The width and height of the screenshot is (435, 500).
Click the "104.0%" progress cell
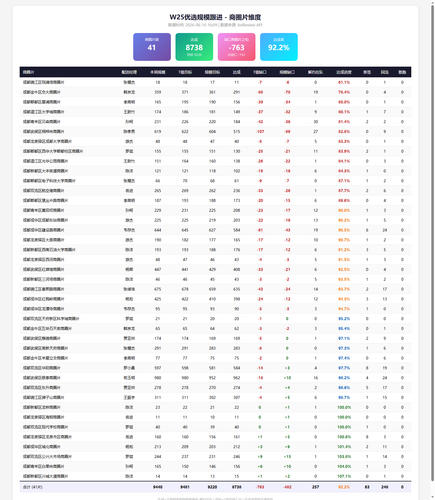coord(344,466)
